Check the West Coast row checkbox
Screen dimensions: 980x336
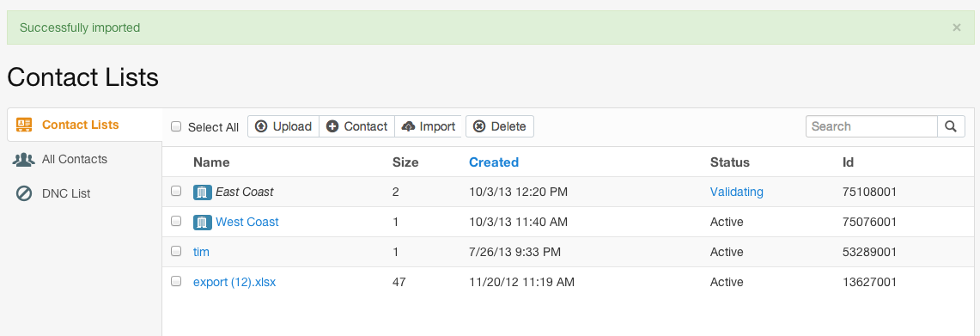176,221
